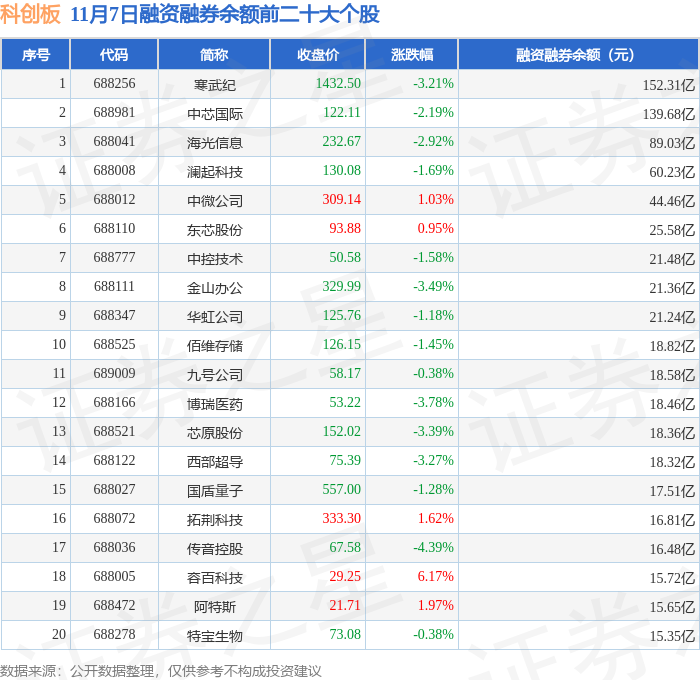Select stock name 国盾量子
Image resolution: width=700 pixels, height=680 pixels.
click(x=215, y=491)
